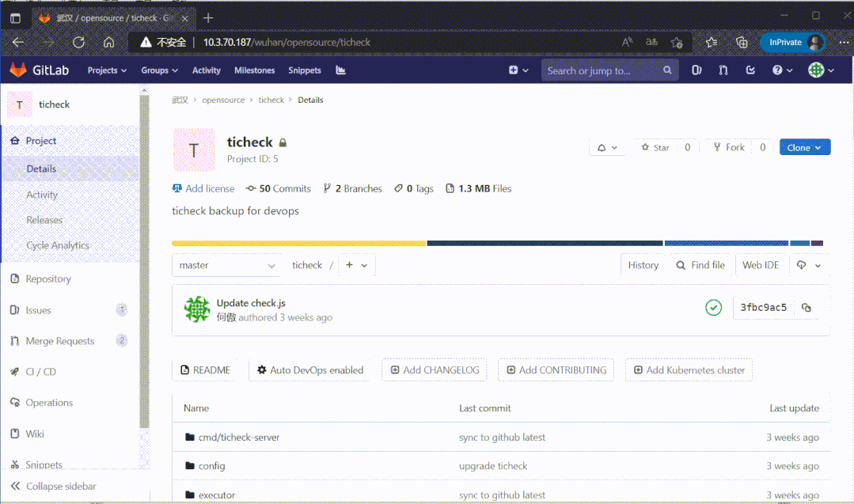Click the instance statistics chart icon
Image resolution: width=854 pixels, height=504 pixels.
coord(340,70)
